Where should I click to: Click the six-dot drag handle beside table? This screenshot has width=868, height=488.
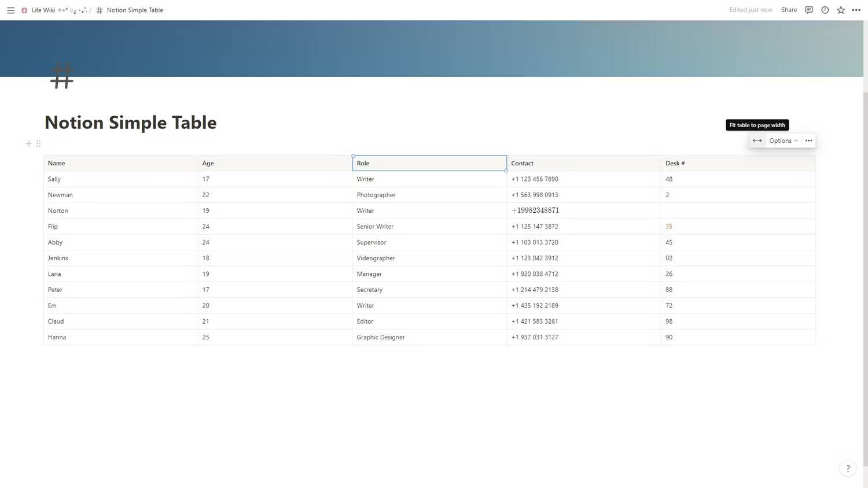point(38,144)
